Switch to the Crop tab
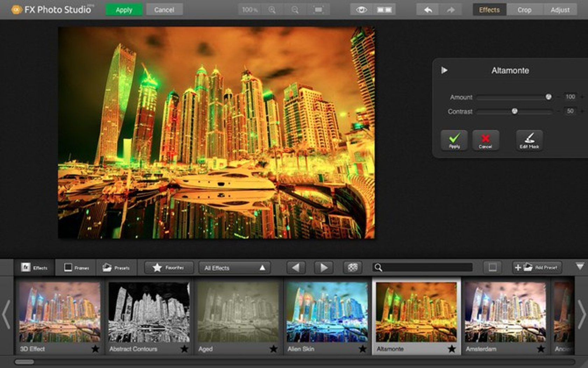This screenshot has height=368, width=588. tap(524, 9)
